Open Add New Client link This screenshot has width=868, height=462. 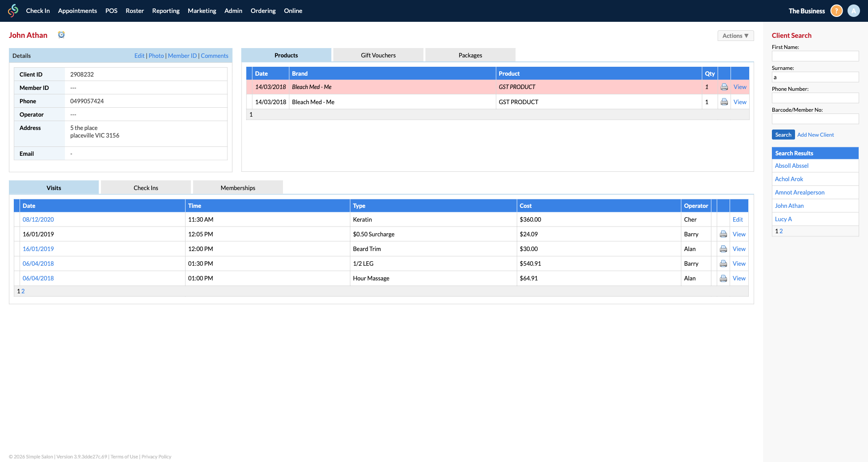(x=815, y=134)
